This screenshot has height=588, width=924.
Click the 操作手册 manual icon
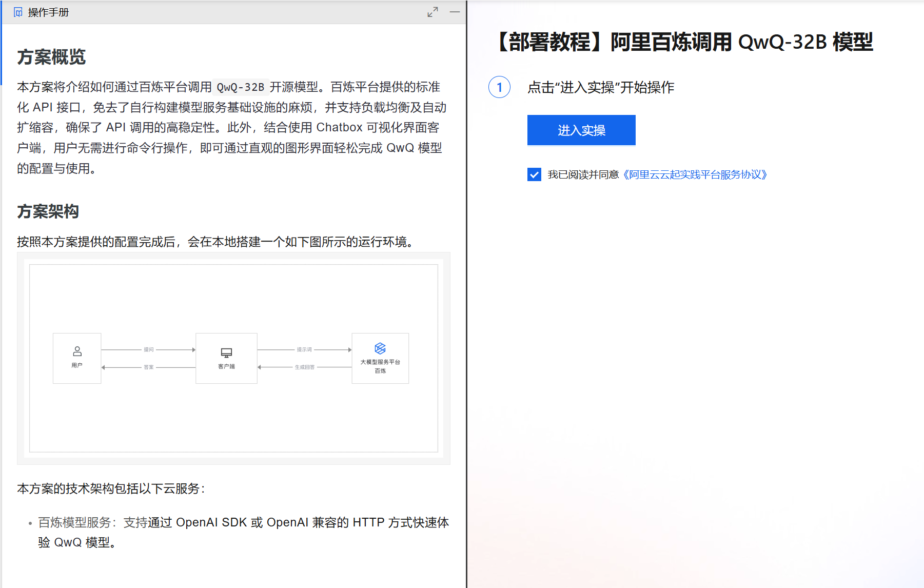[18, 12]
